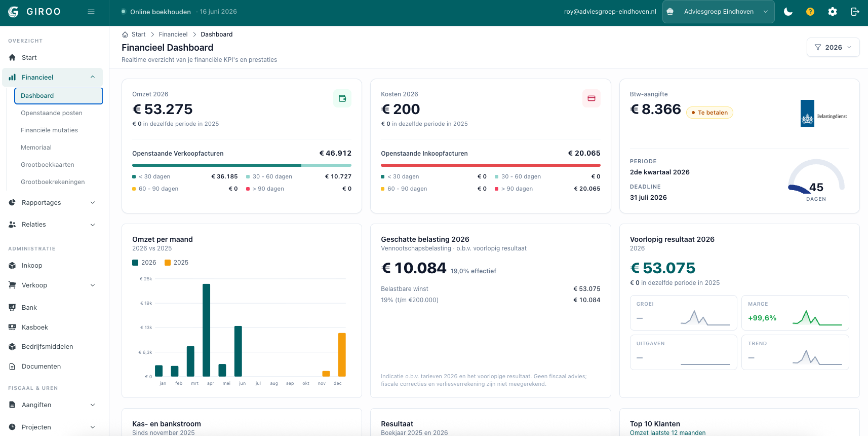Open Financiële mutaties
The height and width of the screenshot is (436, 868).
pyautogui.click(x=49, y=130)
